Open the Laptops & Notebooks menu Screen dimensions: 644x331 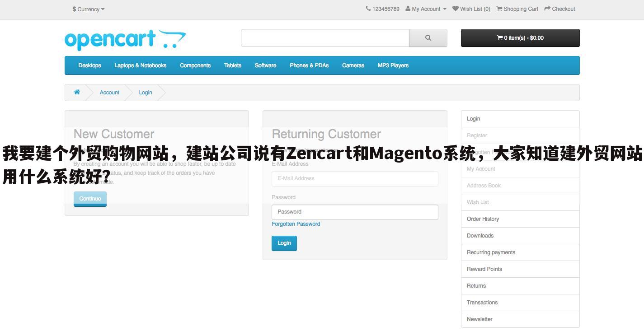pyautogui.click(x=141, y=65)
